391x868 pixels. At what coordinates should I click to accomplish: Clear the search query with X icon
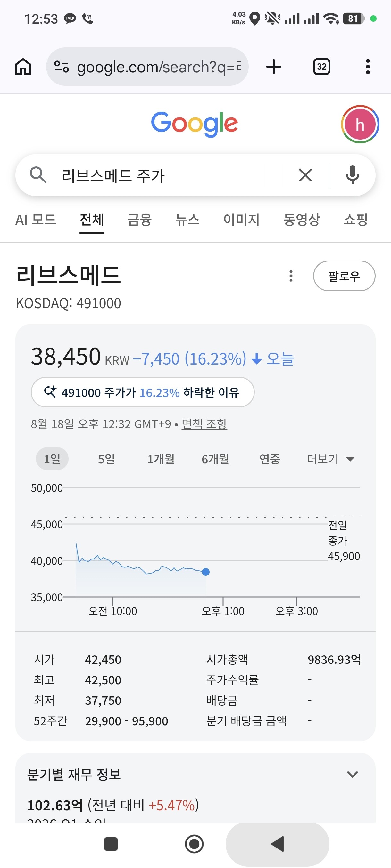tap(305, 175)
